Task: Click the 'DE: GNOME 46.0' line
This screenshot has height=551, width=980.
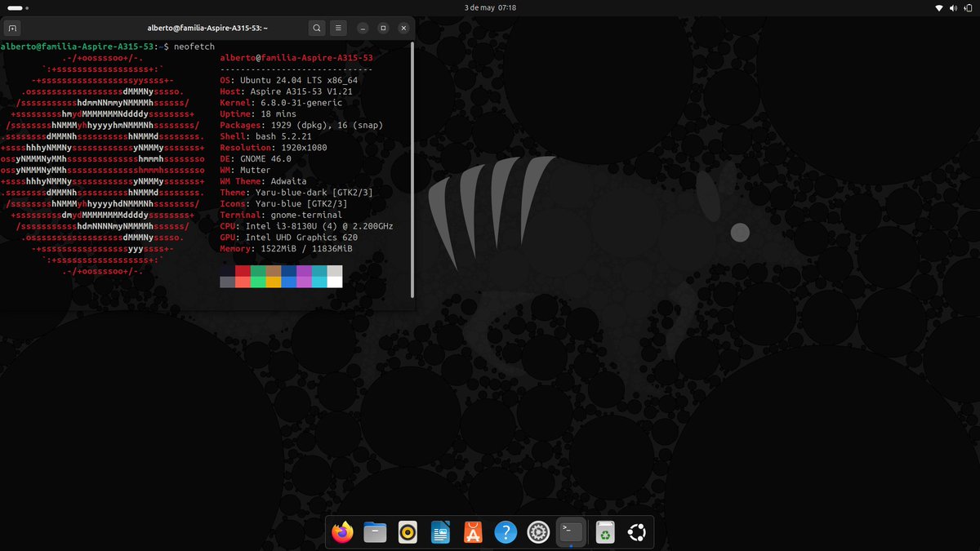Action: (256, 159)
